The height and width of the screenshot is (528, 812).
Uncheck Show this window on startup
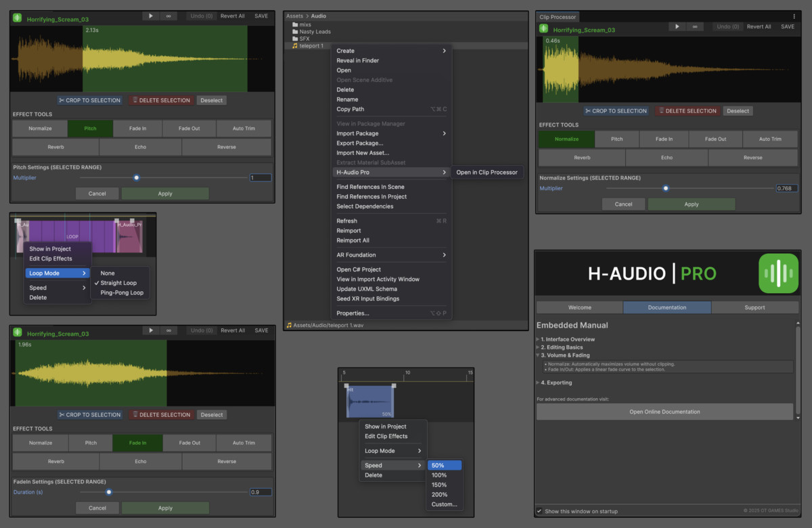[x=539, y=512]
